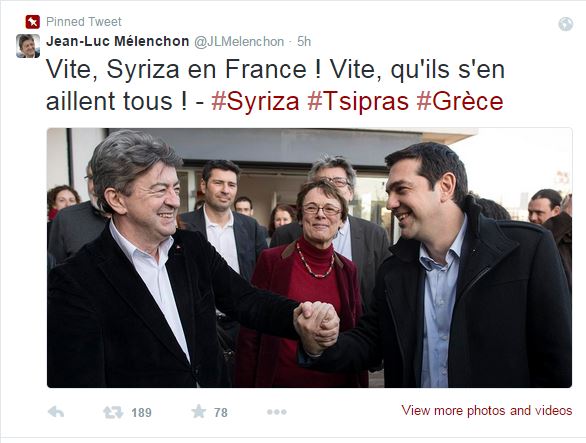Open the three-dot more options menu

pos(277,412)
